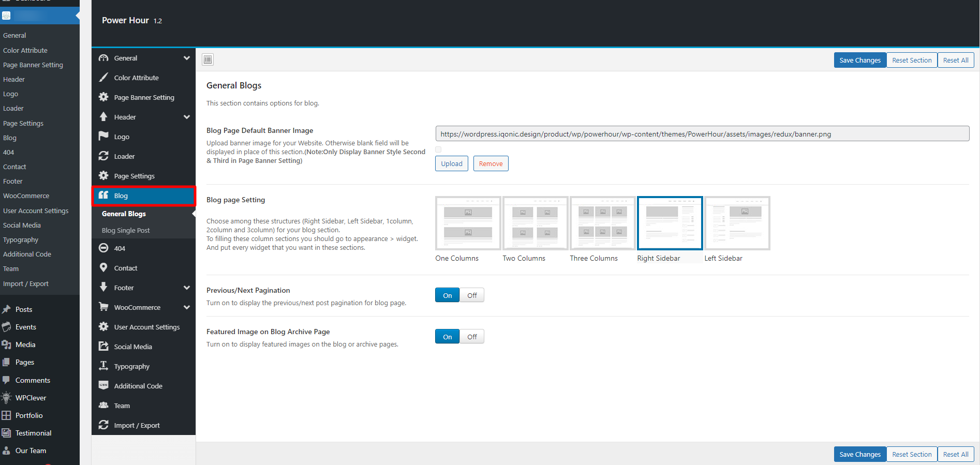Turn Previous/Next Pagination Off
Image resolution: width=980 pixels, height=465 pixels.
coord(472,295)
